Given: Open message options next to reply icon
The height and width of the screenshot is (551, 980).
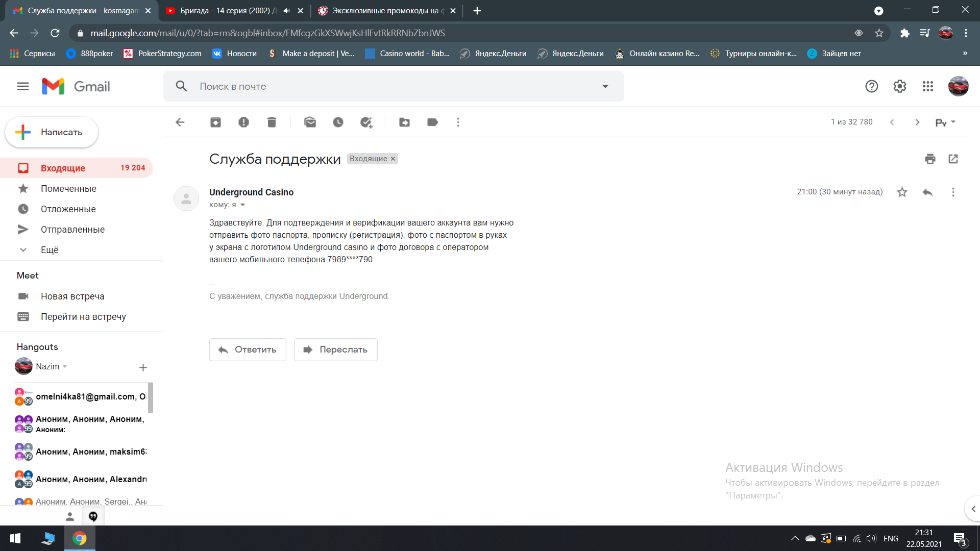Looking at the screenshot, I should 953,192.
